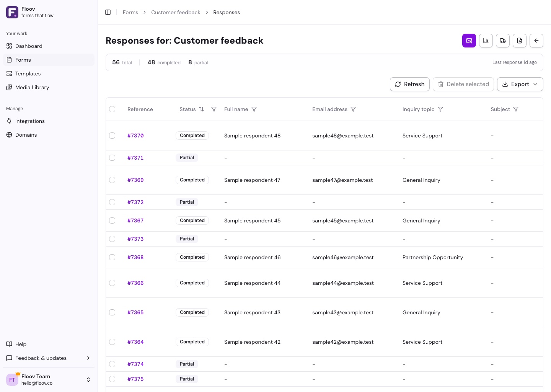Expand Feedback & updates submenu
The width and height of the screenshot is (551, 392).
pos(88,358)
